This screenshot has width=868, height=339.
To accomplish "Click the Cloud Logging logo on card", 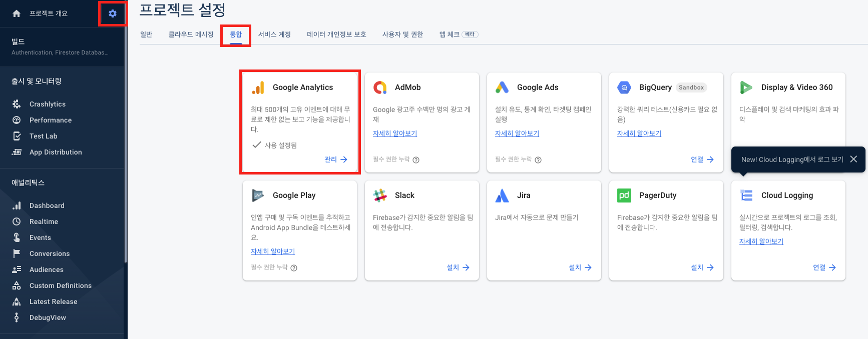I will pyautogui.click(x=746, y=195).
